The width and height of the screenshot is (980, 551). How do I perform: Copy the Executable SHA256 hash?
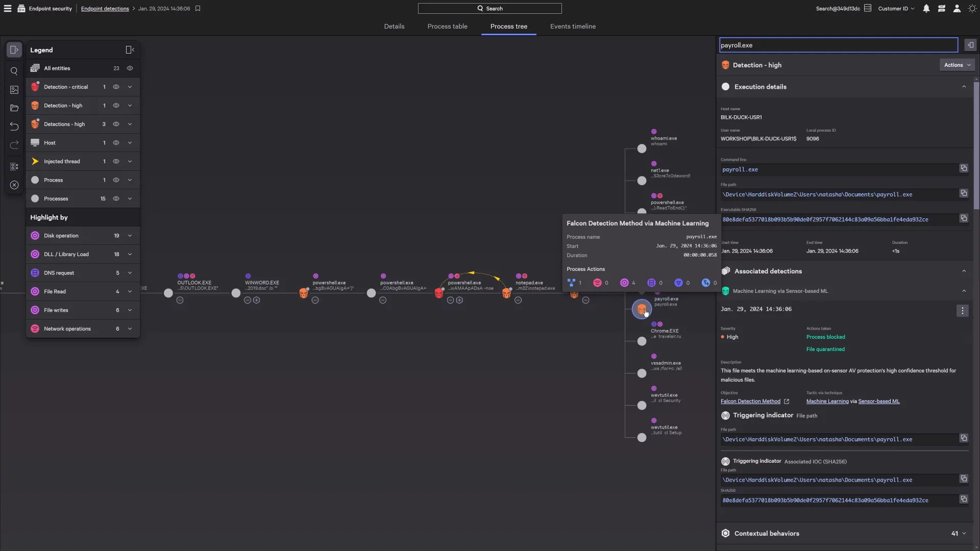[964, 218]
